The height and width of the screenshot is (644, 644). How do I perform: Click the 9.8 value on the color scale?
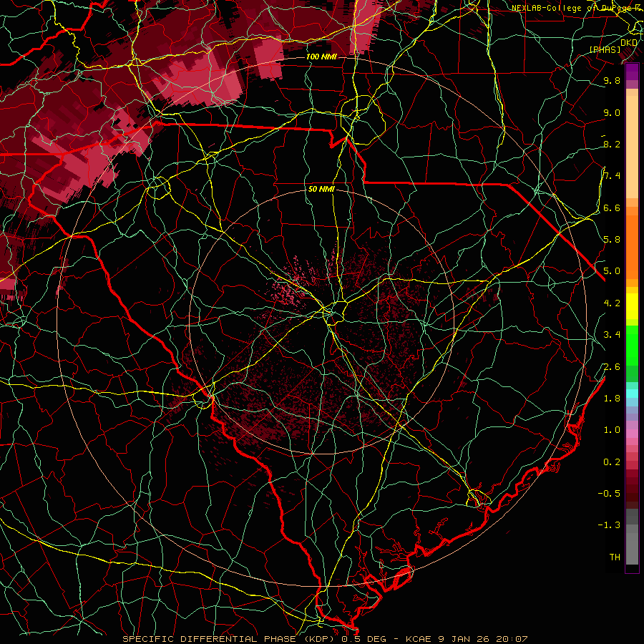pos(612,80)
